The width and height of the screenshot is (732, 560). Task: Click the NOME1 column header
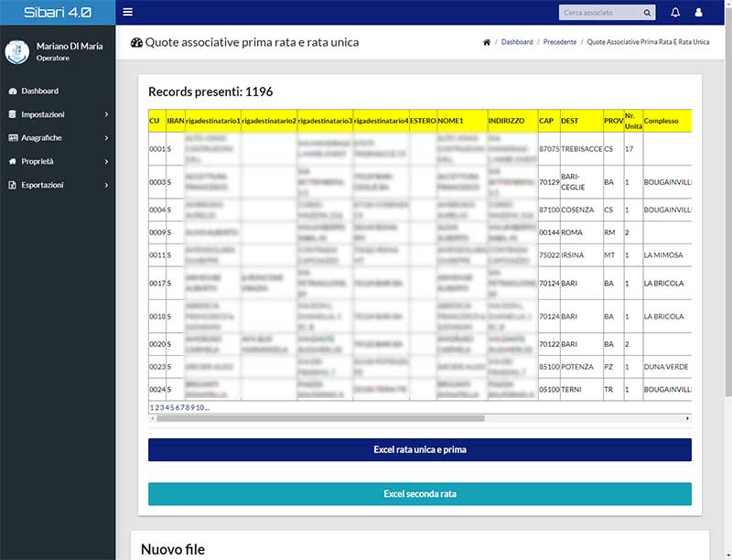click(462, 121)
